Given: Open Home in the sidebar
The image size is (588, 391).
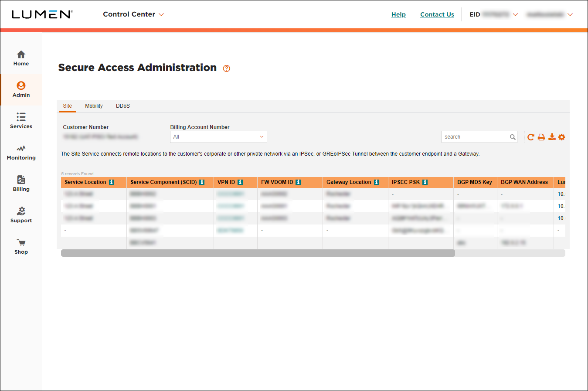Looking at the screenshot, I should 21,58.
